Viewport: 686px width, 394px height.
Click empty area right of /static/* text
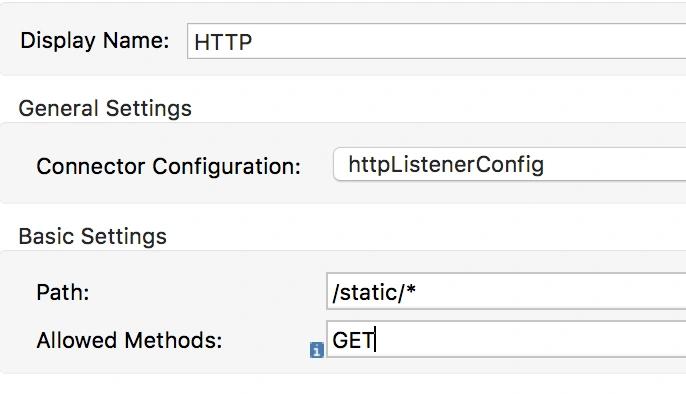551,292
